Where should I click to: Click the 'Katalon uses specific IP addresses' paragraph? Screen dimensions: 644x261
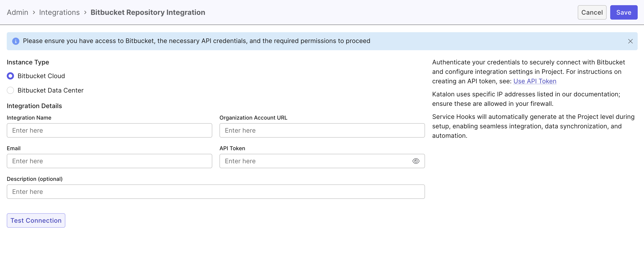coord(526,99)
